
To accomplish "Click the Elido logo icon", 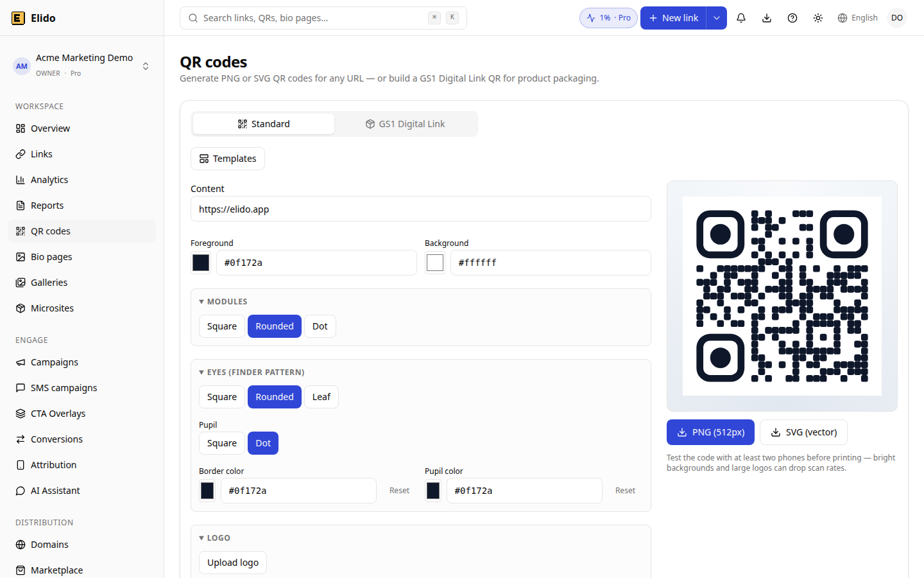I will pyautogui.click(x=18, y=18).
